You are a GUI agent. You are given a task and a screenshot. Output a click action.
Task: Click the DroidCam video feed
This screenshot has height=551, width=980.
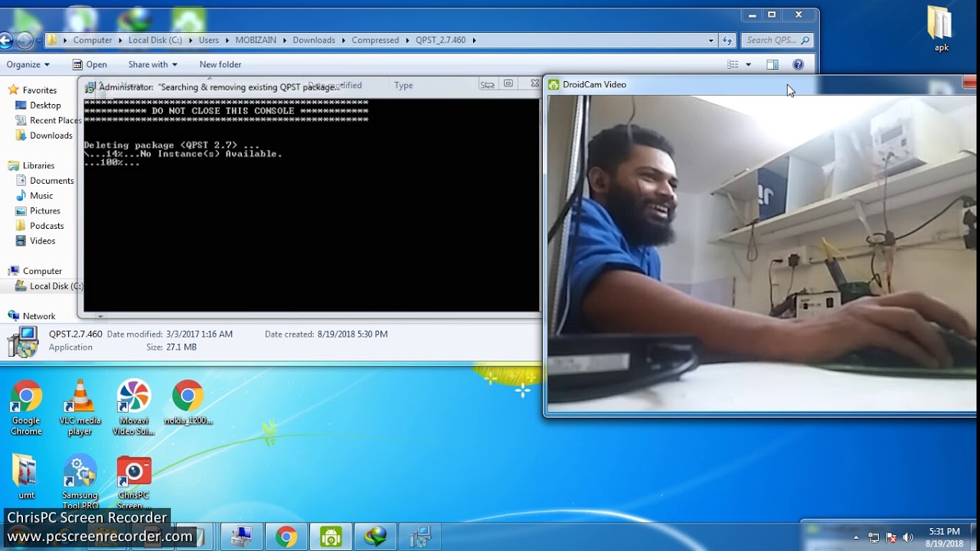762,253
